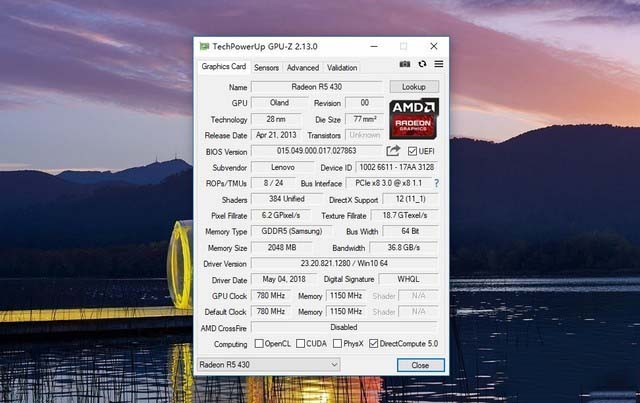Click the GPU-Z title bar app icon

coord(204,47)
